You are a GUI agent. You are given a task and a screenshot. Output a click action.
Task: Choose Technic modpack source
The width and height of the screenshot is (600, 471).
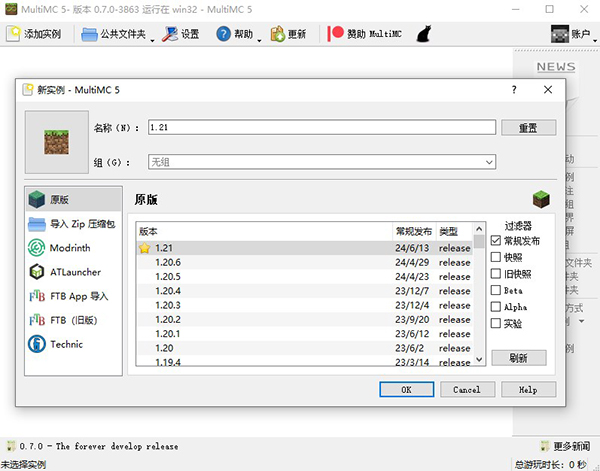coord(68,344)
